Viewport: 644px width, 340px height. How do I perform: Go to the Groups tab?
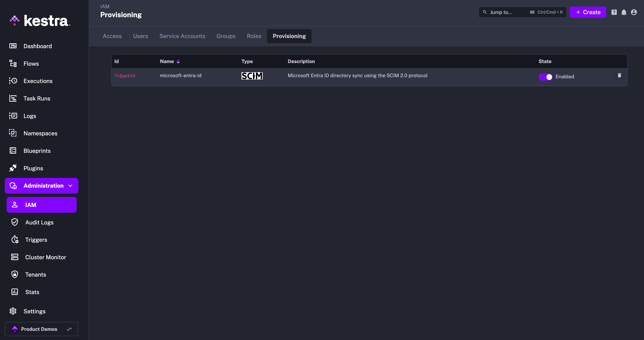tap(226, 36)
